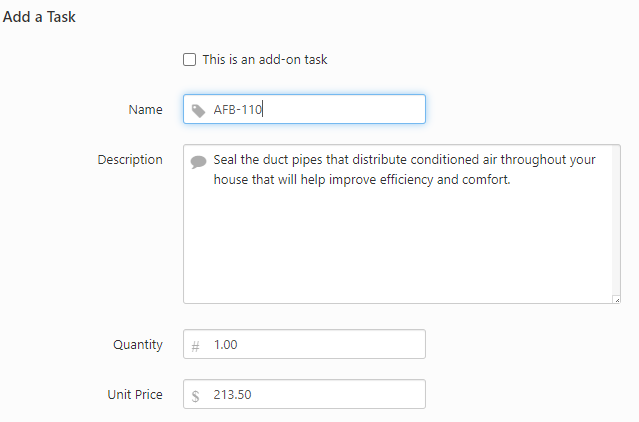Click the "Name" field label
Viewport: 639px width, 422px height.
point(145,110)
